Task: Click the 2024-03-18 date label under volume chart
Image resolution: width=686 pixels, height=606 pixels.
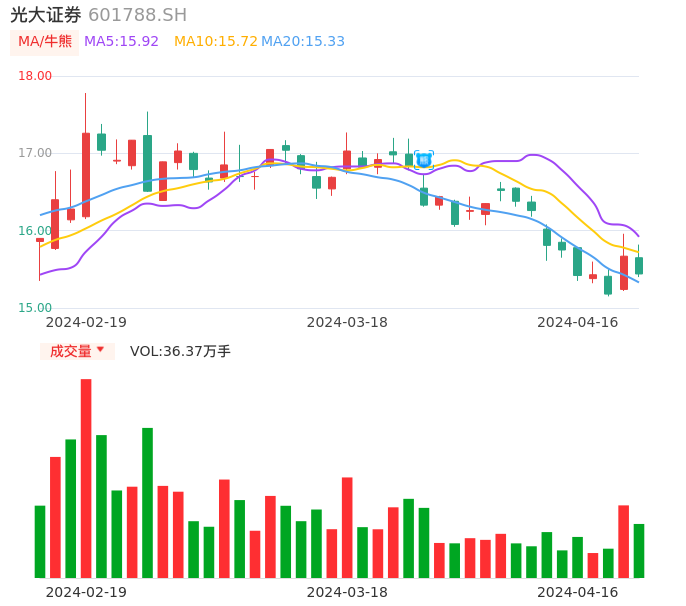Action: 347,592
